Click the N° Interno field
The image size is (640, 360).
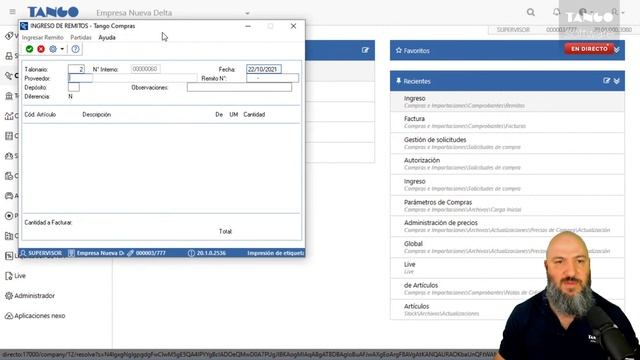[x=146, y=69]
